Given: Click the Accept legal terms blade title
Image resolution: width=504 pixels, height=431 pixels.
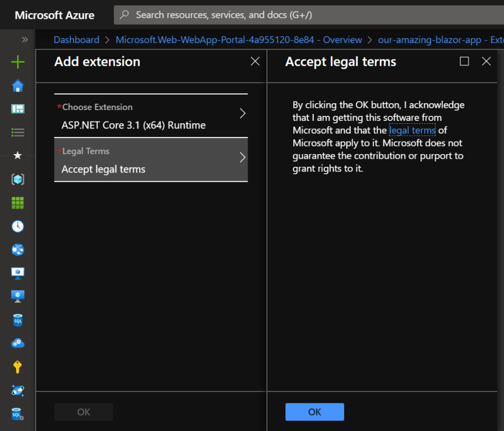Looking at the screenshot, I should 341,61.
